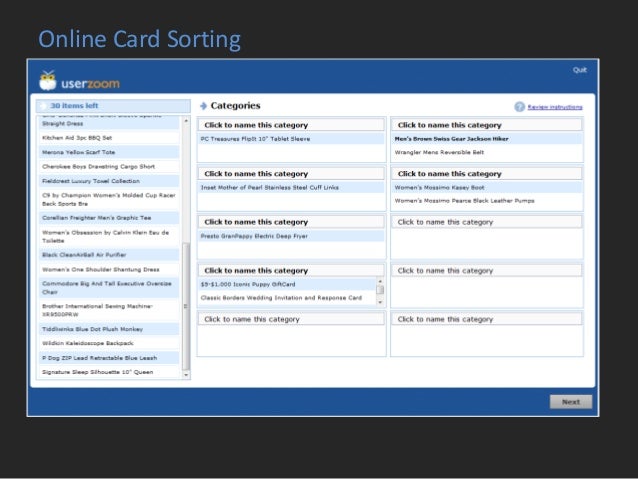Select Merona Yellow Scarf Tote item
Image resolution: width=638 pixels, height=479 pixels.
pos(109,152)
